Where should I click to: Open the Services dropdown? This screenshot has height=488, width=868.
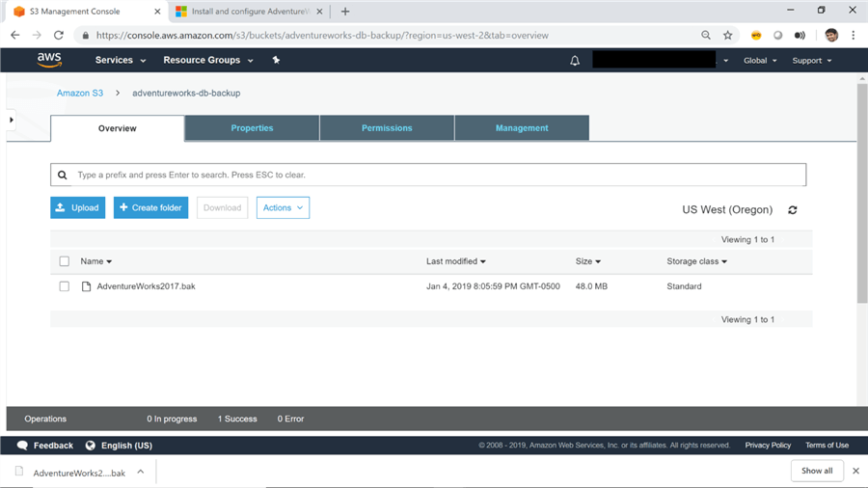point(121,60)
